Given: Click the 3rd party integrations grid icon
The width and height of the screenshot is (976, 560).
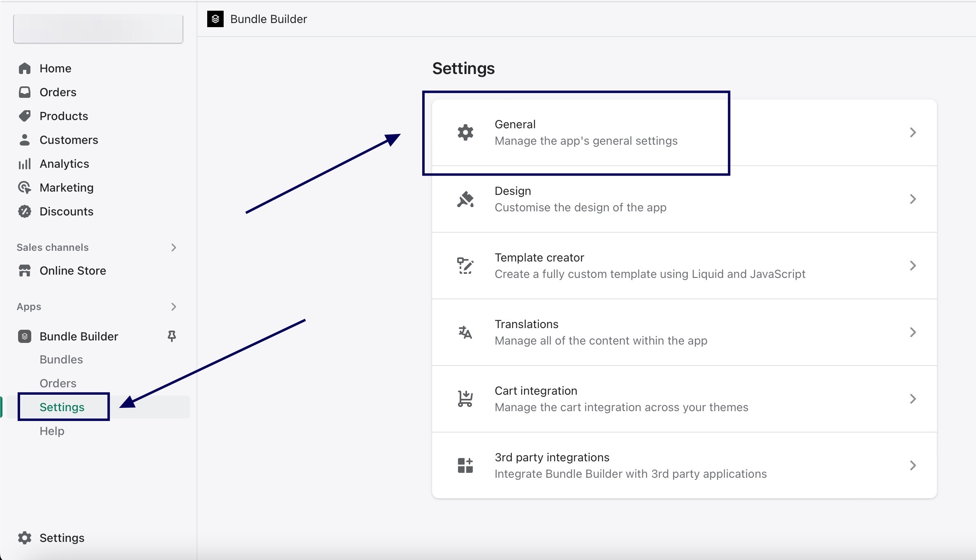Looking at the screenshot, I should pos(465,465).
